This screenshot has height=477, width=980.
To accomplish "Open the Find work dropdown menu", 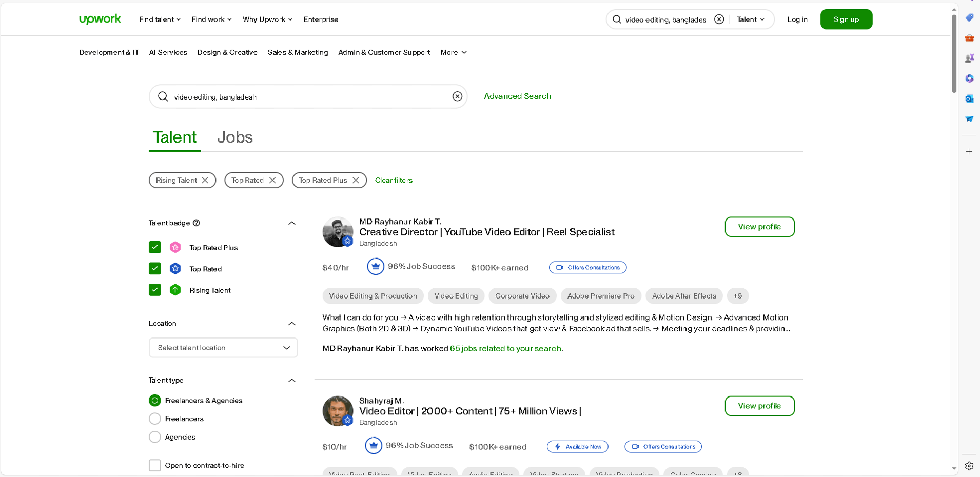I will tap(211, 19).
